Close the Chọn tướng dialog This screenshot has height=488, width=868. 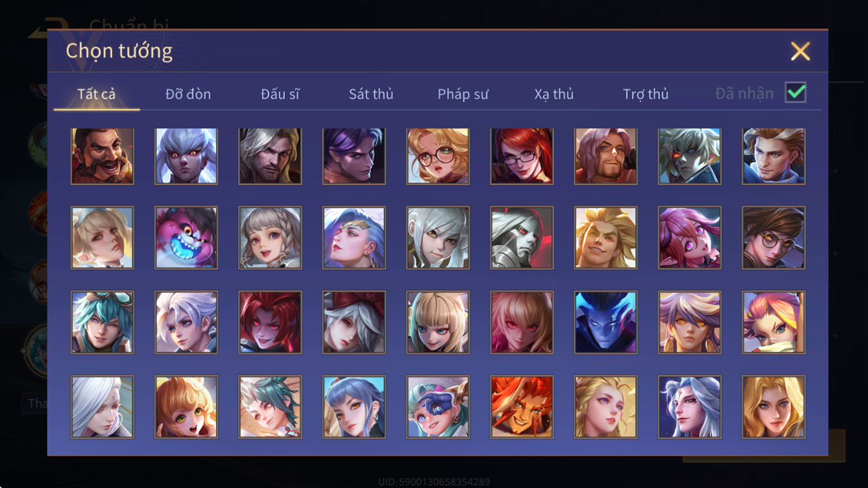[x=800, y=51]
